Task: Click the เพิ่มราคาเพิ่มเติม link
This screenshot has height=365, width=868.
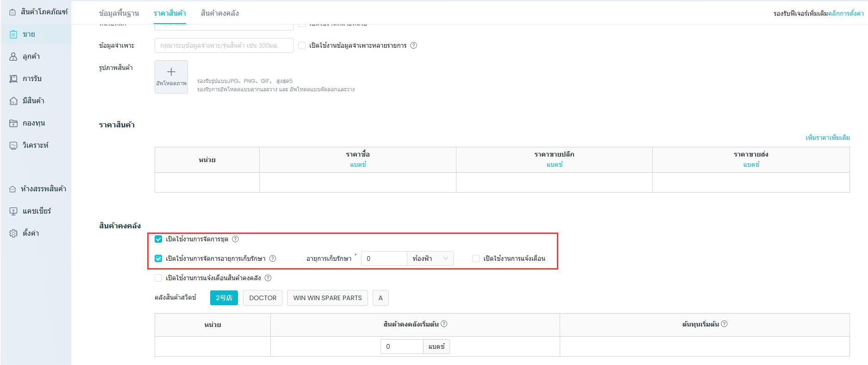Action: click(x=827, y=138)
